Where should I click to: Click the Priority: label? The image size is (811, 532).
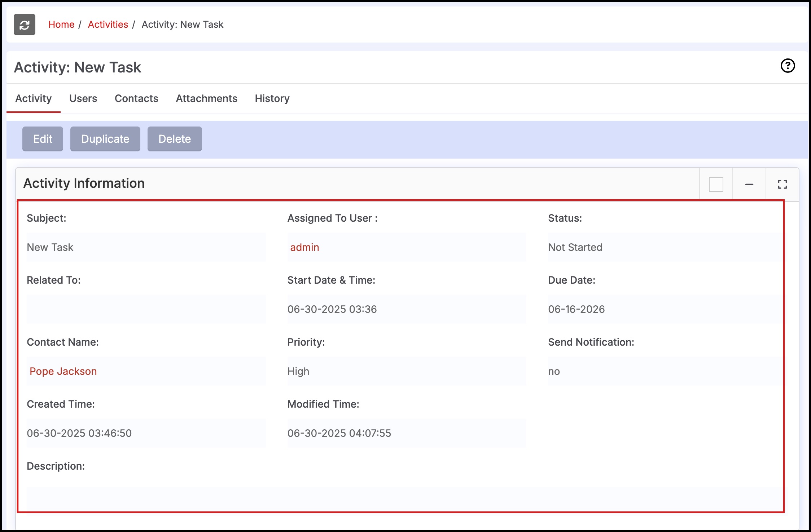coord(306,342)
